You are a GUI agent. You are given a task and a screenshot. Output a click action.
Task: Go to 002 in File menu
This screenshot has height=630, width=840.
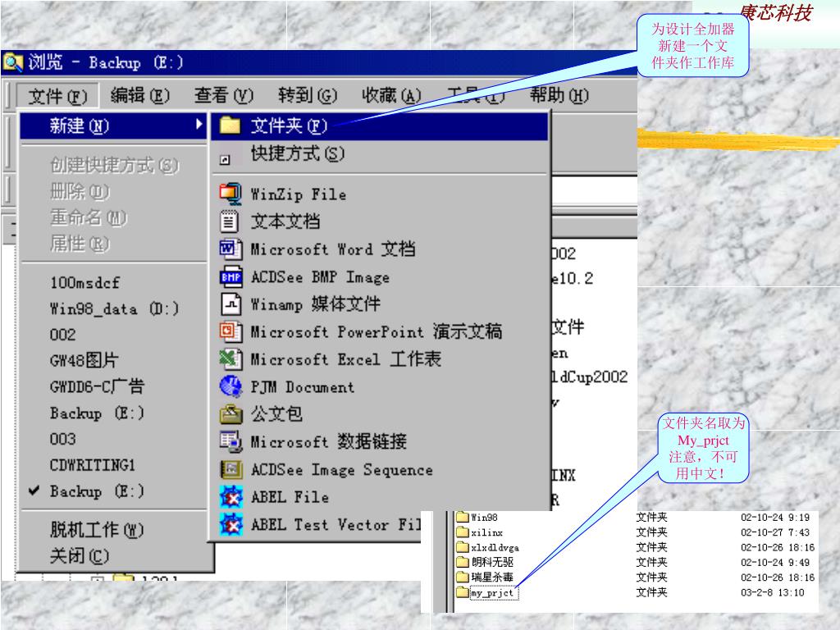(113, 335)
